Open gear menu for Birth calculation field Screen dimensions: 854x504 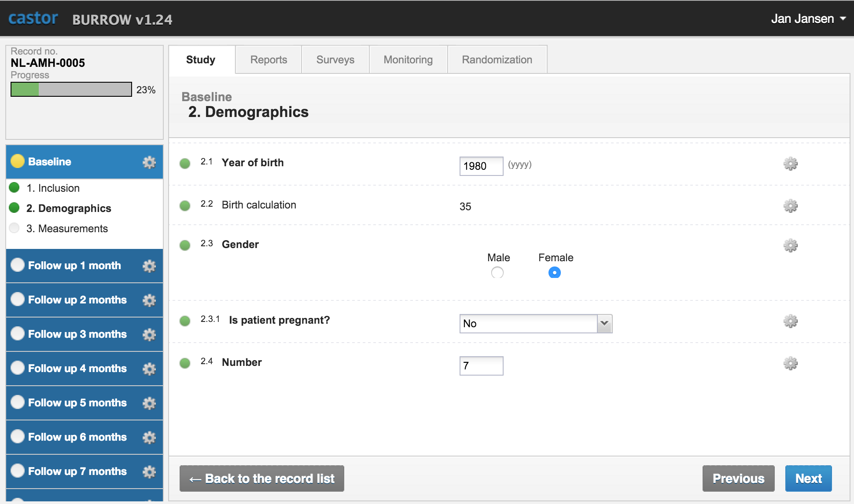tap(790, 206)
